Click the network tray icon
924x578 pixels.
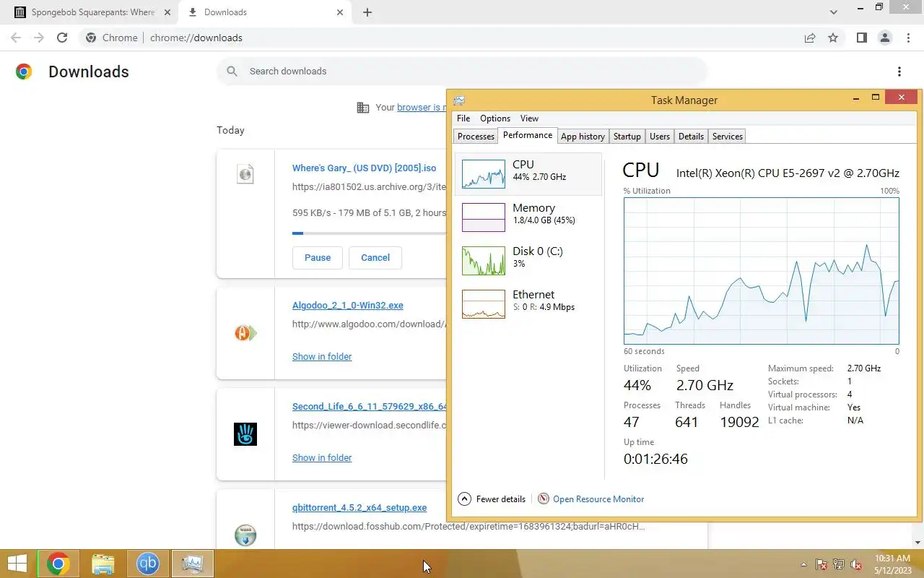[x=839, y=564]
